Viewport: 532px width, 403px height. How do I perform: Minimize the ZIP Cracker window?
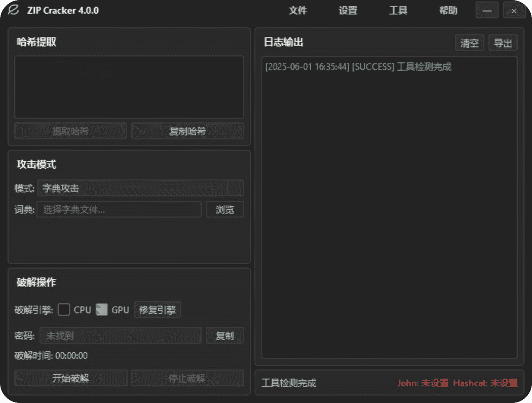(487, 11)
